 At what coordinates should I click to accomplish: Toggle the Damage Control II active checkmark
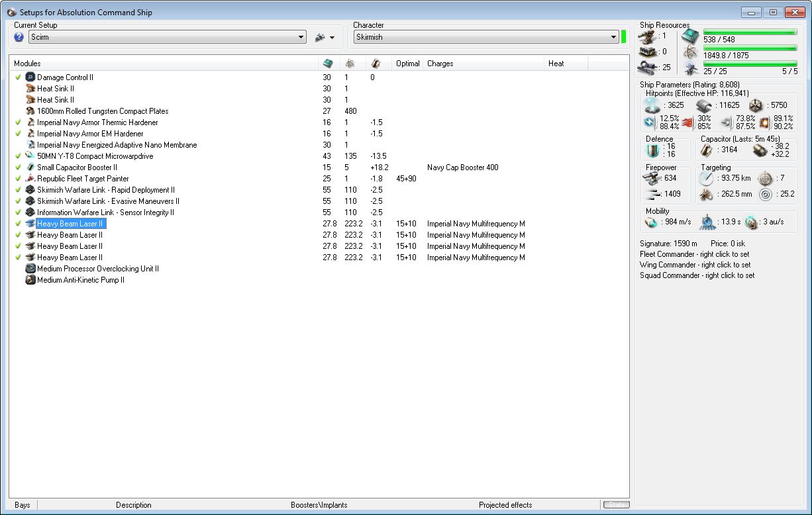point(19,77)
